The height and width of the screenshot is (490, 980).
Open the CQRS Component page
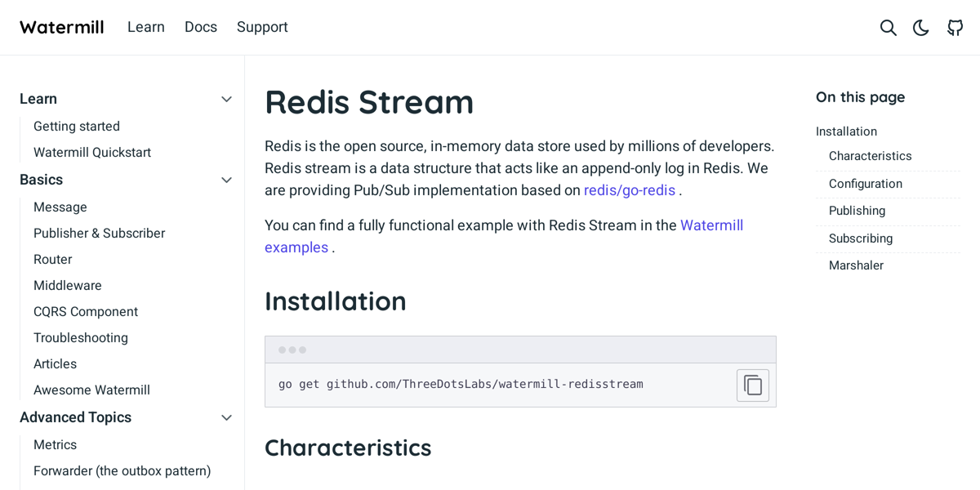click(x=85, y=311)
